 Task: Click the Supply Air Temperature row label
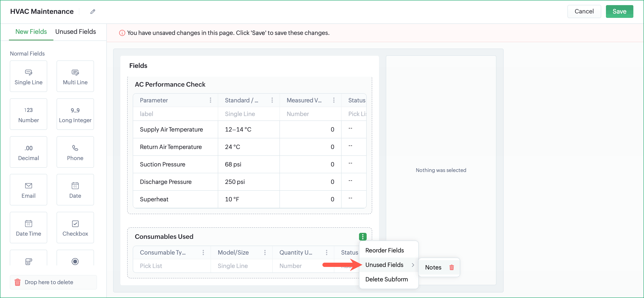point(171,130)
